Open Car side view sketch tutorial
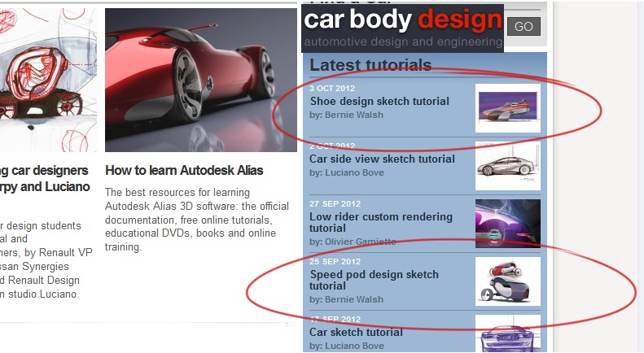This screenshot has width=644, height=353. click(x=382, y=159)
